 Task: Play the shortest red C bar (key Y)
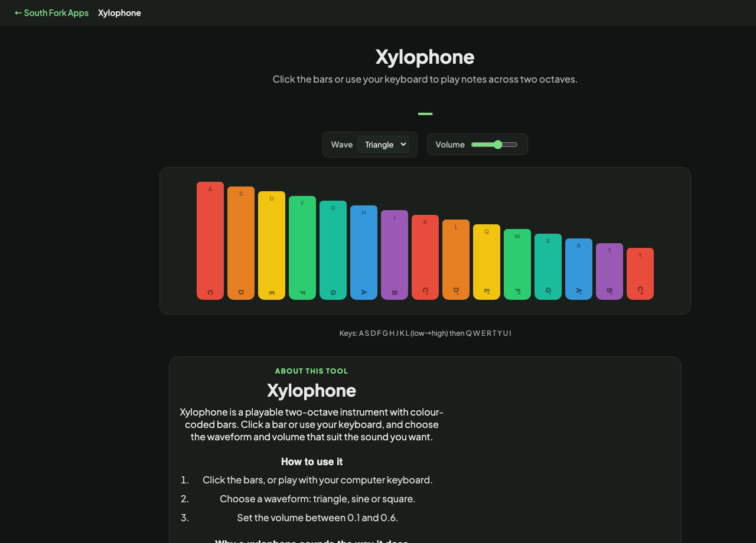(640, 274)
